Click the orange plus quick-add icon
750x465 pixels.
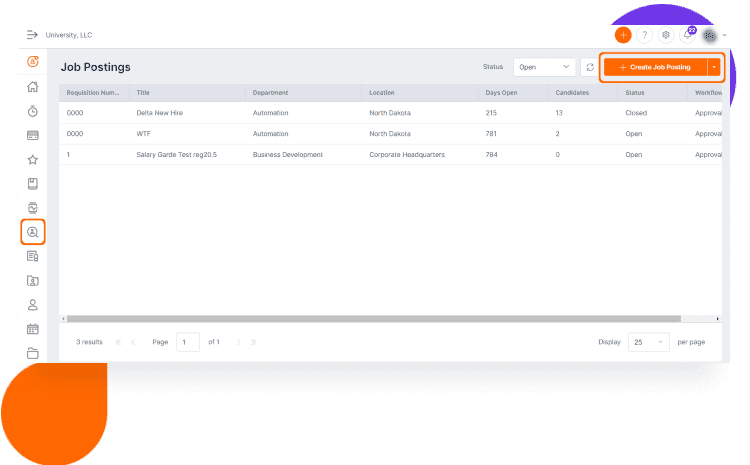623,35
